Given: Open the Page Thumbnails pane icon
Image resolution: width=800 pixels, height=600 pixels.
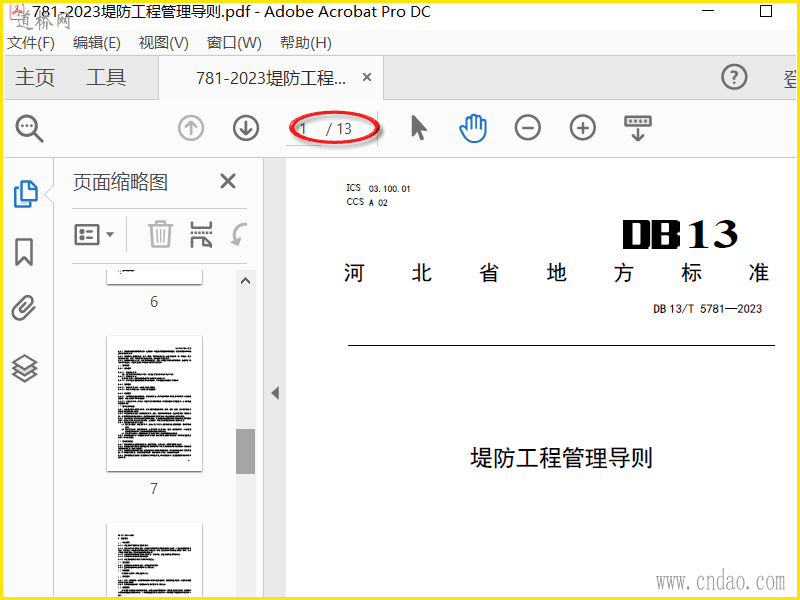Looking at the screenshot, I should 26,194.
